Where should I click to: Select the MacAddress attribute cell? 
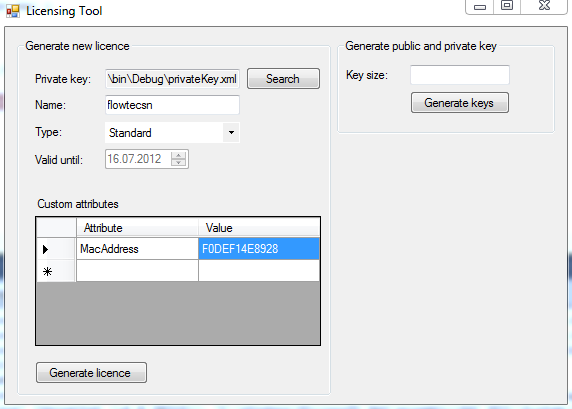coord(137,249)
